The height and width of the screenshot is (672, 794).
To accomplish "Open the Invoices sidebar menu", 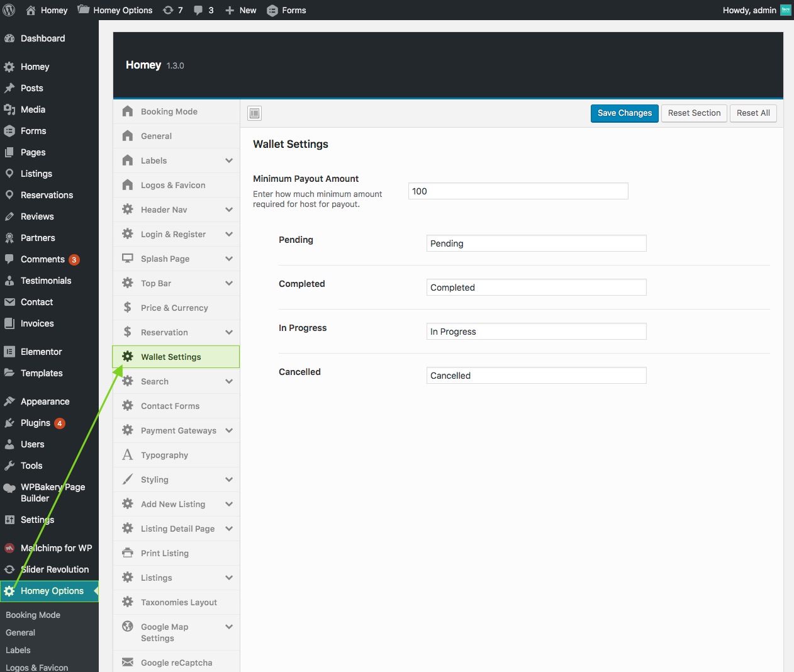I will click(x=49, y=323).
